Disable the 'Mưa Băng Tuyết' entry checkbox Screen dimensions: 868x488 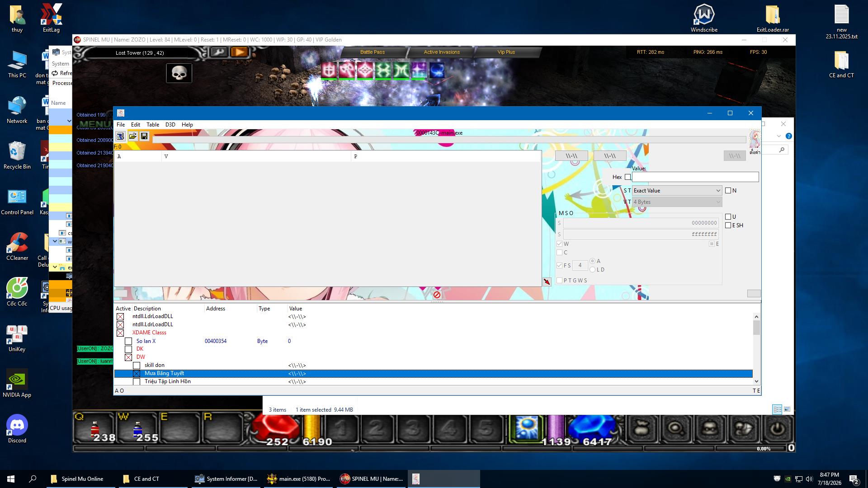coord(137,374)
